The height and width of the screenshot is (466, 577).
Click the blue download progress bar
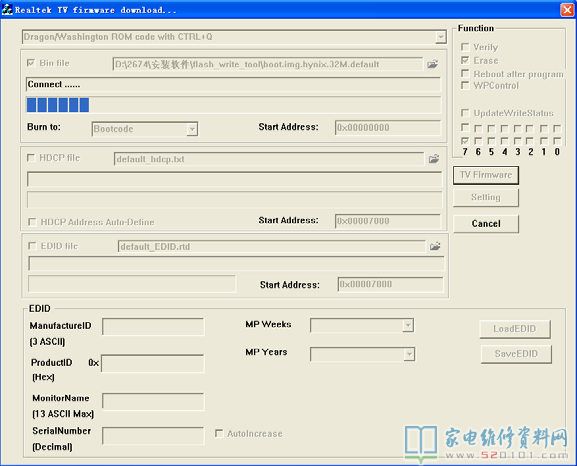(x=233, y=105)
